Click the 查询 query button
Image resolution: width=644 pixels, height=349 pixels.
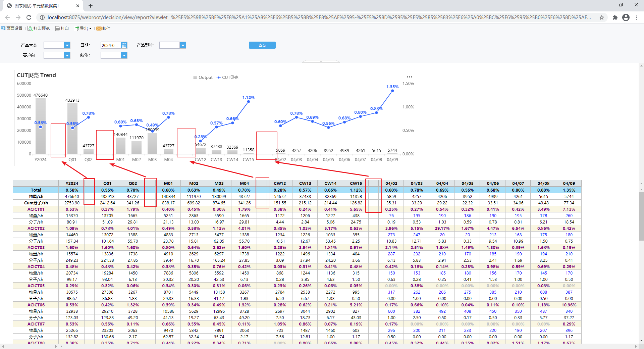point(262,45)
